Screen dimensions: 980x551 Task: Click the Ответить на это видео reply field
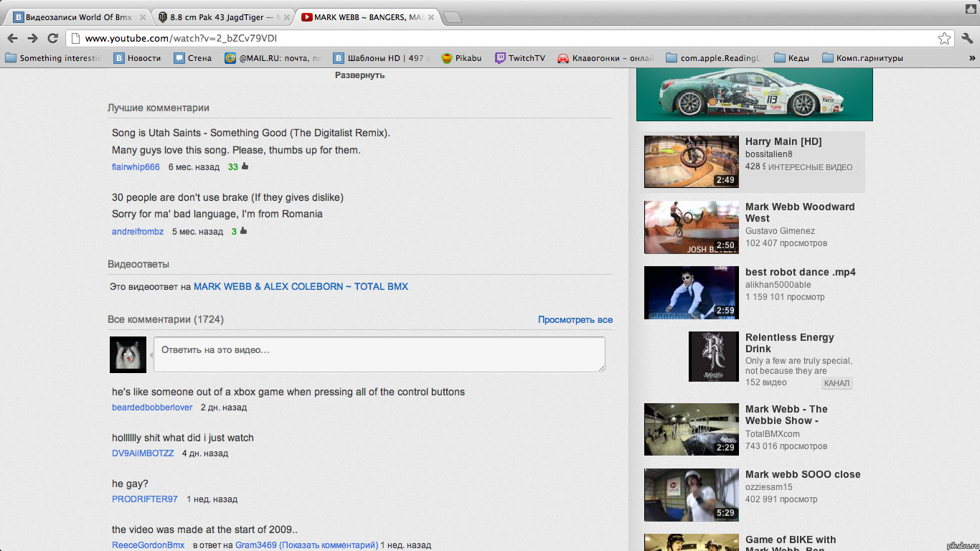379,354
